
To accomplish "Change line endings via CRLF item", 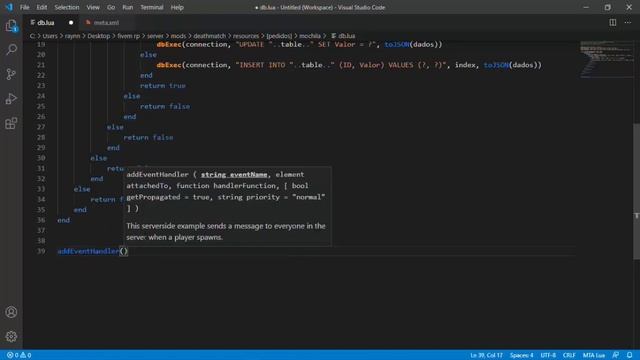I will pyautogui.click(x=569, y=355).
